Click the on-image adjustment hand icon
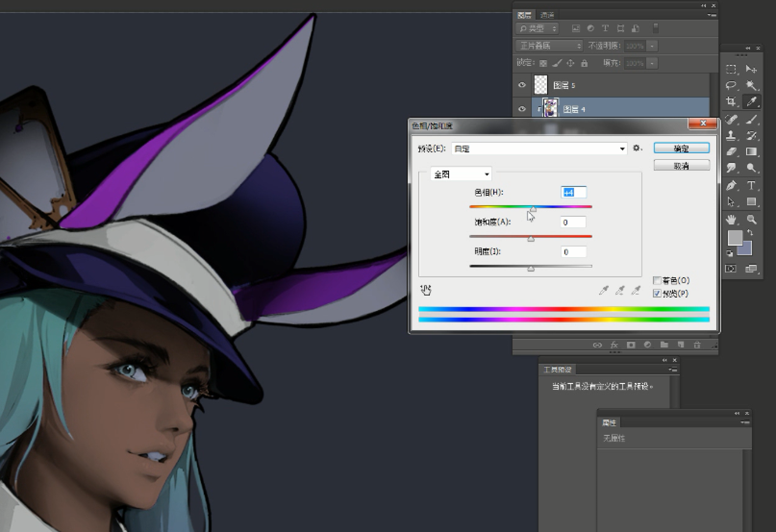776x532 pixels. tap(426, 290)
